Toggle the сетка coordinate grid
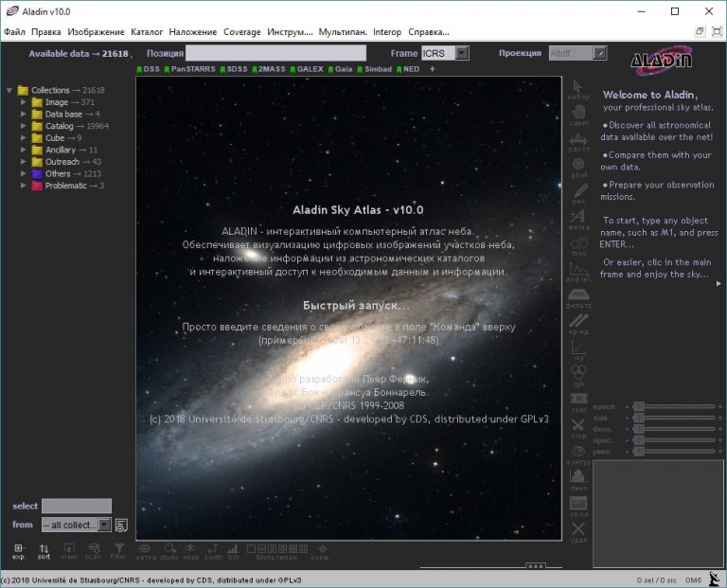The image size is (727, 588). [146, 552]
